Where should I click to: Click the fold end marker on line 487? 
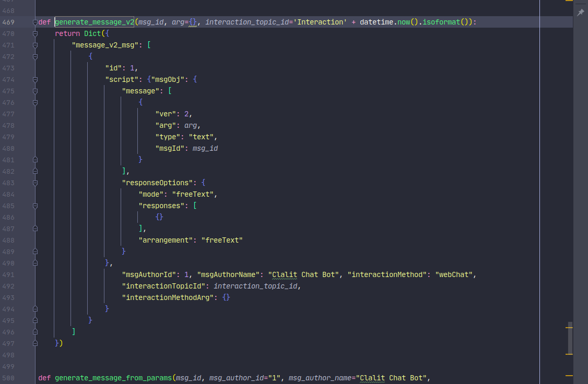point(36,229)
